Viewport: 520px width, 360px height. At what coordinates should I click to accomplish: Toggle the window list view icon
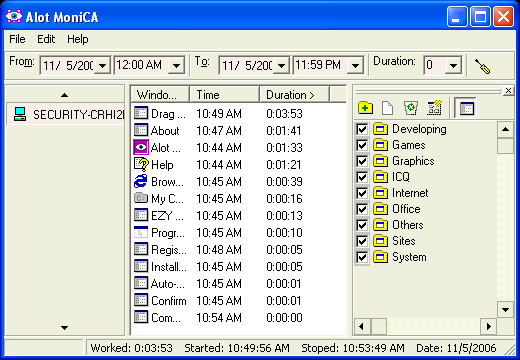[466, 108]
